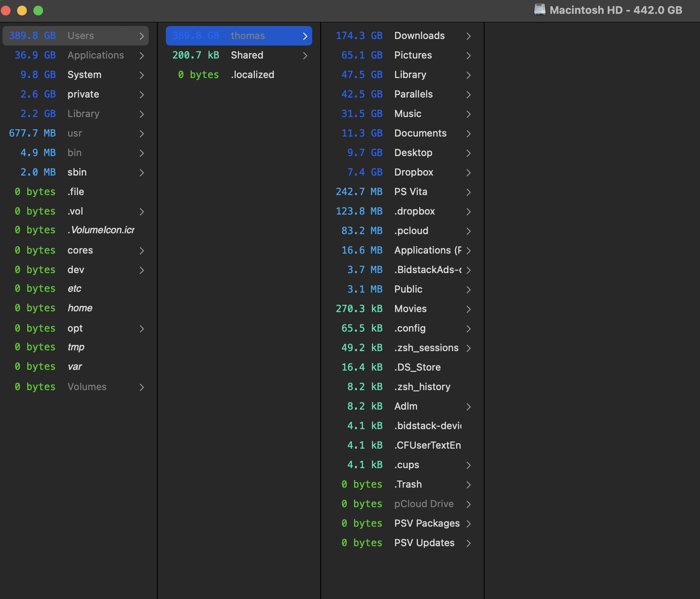This screenshot has height=599, width=700.
Task: Expand the .Trash folder arrow
Action: coord(468,485)
